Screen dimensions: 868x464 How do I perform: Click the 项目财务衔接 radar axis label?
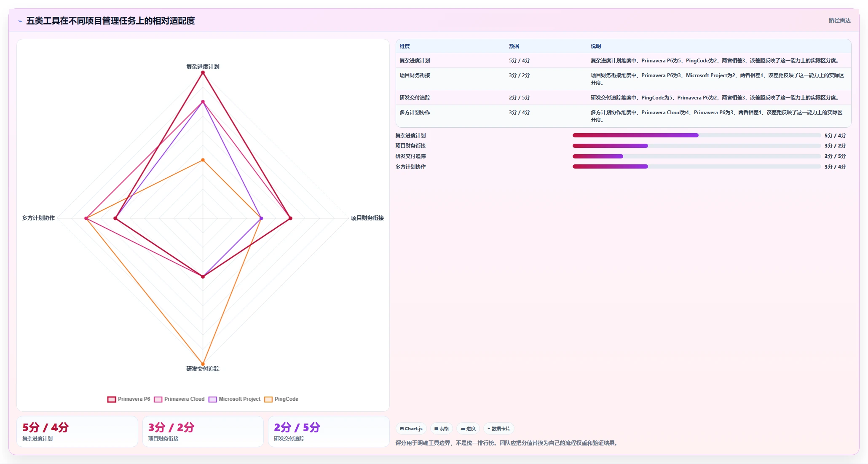pyautogui.click(x=367, y=218)
